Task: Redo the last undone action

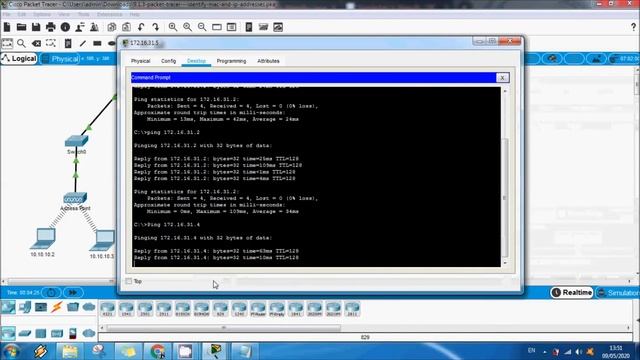Action: tap(156, 27)
